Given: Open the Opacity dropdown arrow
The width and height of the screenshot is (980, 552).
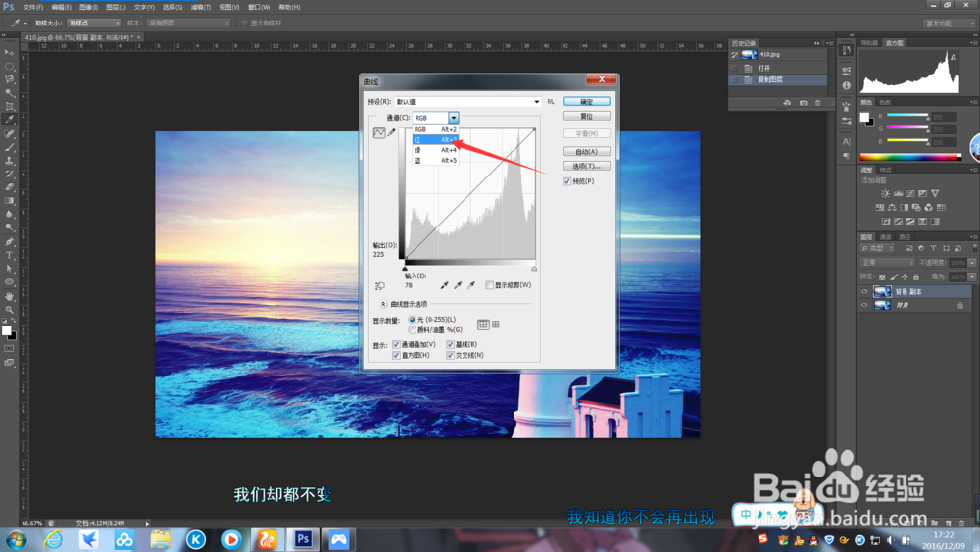Looking at the screenshot, I should point(971,263).
